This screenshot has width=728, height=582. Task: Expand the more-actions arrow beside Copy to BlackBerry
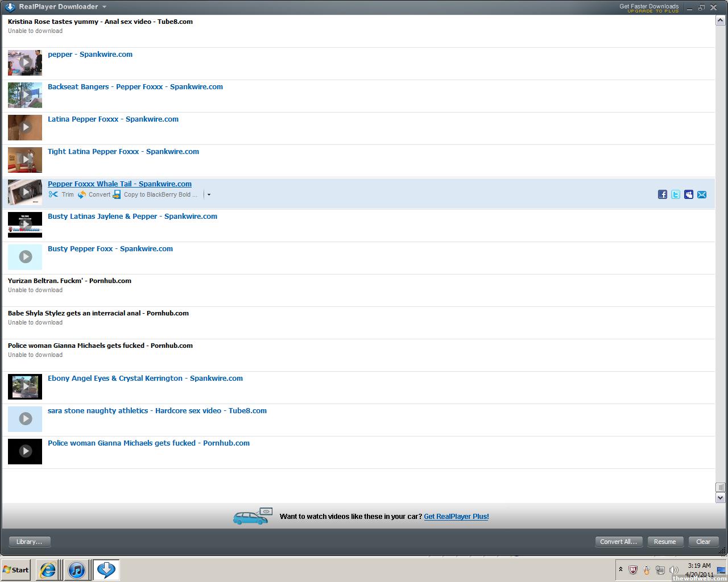tap(209, 194)
